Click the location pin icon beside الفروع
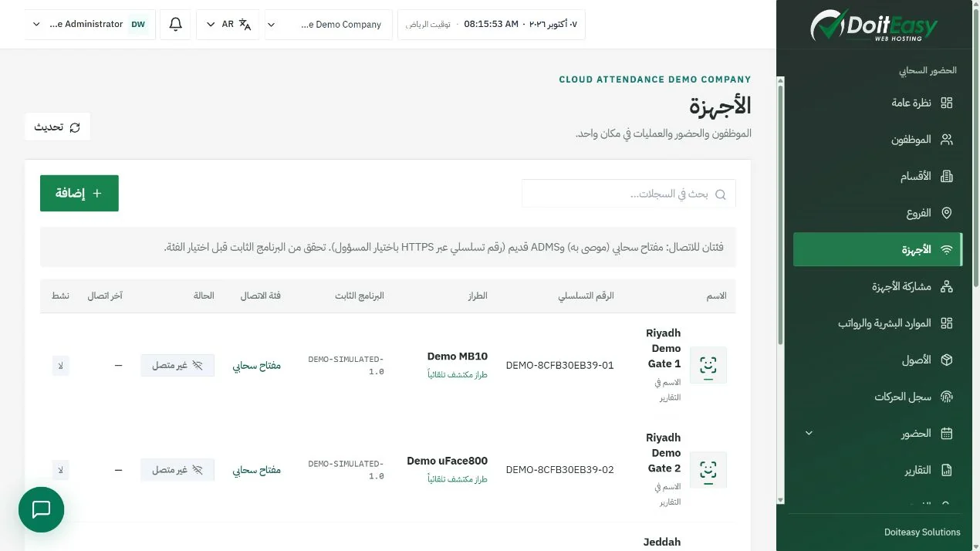Screen dimensions: 980x551 (947, 213)
